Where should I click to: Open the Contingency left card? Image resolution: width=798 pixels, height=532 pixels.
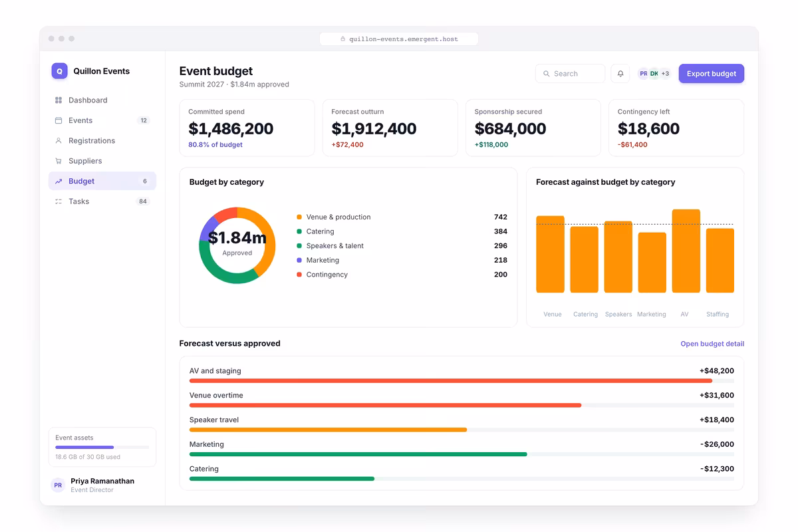pos(676,128)
